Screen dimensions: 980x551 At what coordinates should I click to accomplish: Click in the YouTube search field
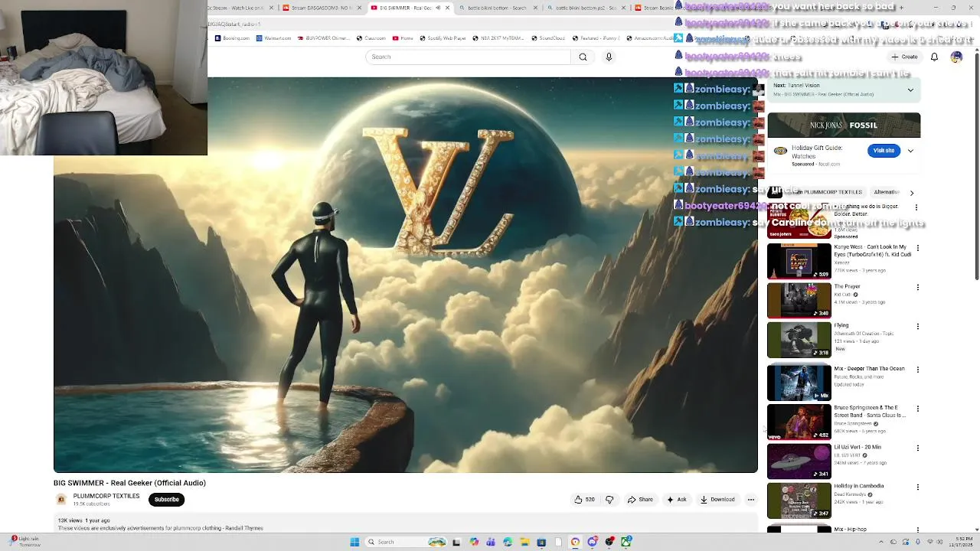coord(468,57)
